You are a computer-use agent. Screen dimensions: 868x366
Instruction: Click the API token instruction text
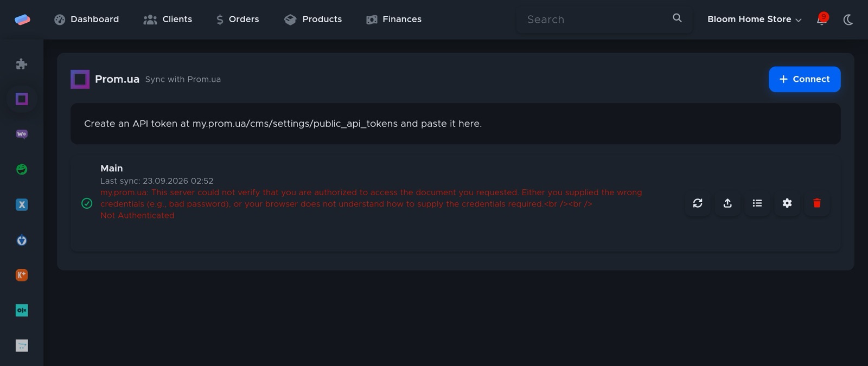(283, 124)
